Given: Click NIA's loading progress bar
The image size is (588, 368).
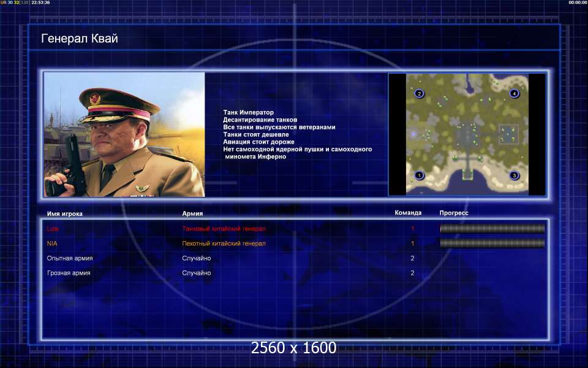Looking at the screenshot, I should pyautogui.click(x=492, y=243).
